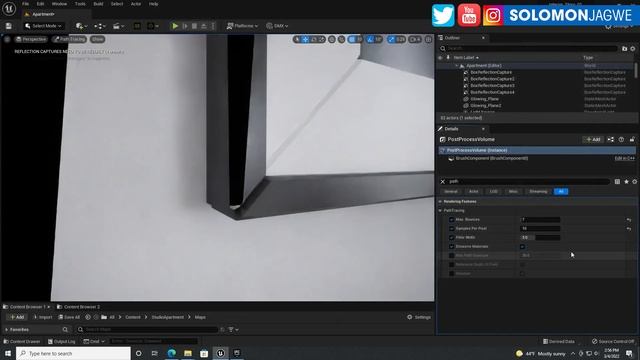Open the Edit menu
The width and height of the screenshot is (640, 360).
(40, 4)
